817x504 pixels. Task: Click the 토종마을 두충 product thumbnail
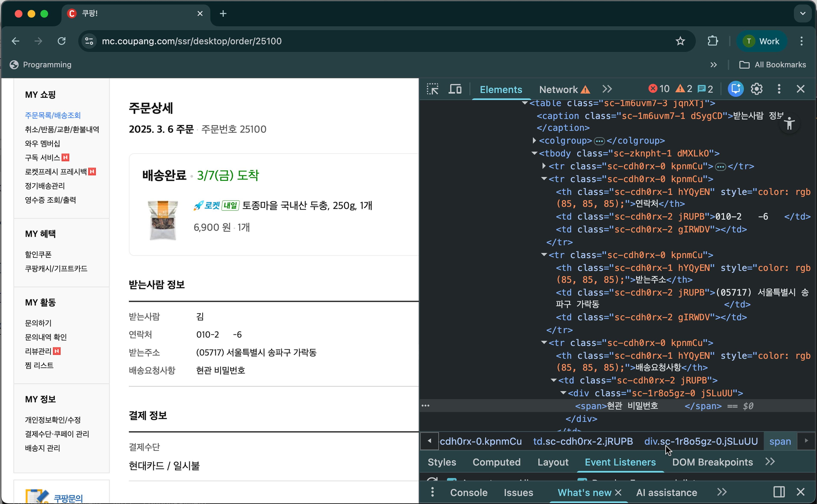point(163,220)
